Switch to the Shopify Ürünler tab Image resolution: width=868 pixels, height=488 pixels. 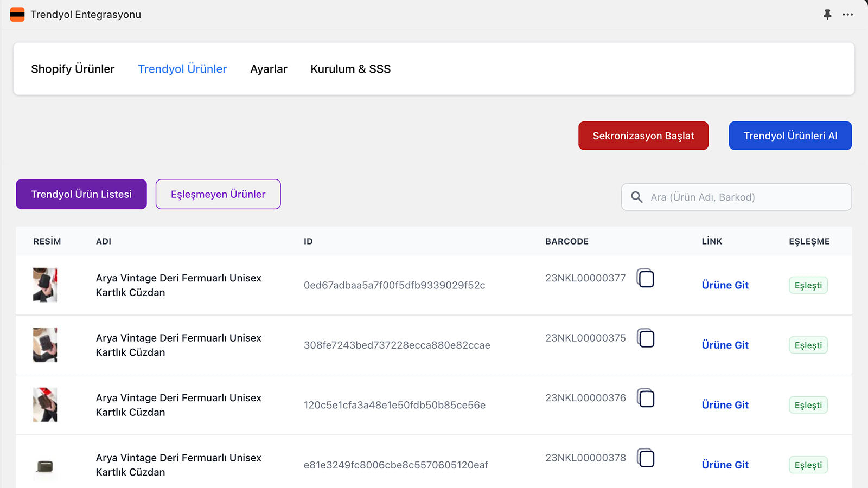click(x=73, y=69)
